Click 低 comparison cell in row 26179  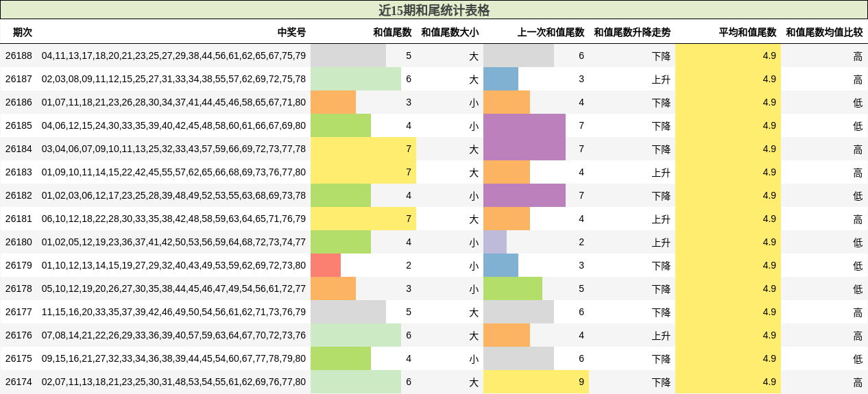[858, 266]
